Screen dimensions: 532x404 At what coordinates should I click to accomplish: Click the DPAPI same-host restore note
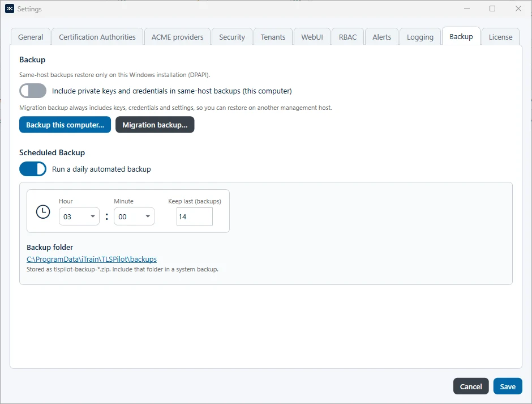[x=115, y=75]
